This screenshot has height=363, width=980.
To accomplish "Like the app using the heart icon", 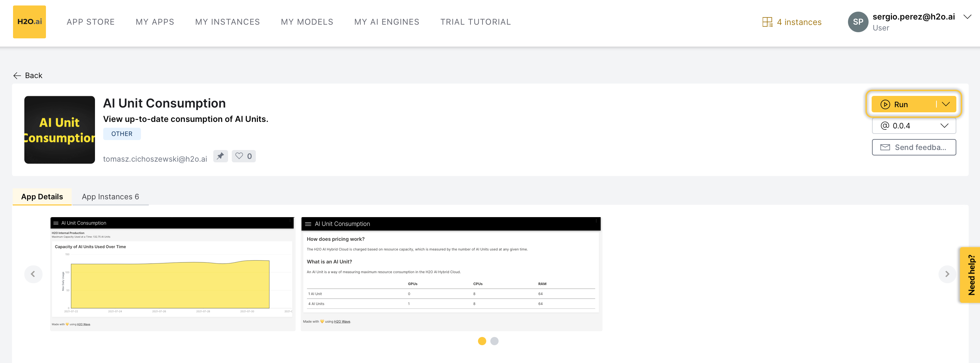I will click(239, 156).
